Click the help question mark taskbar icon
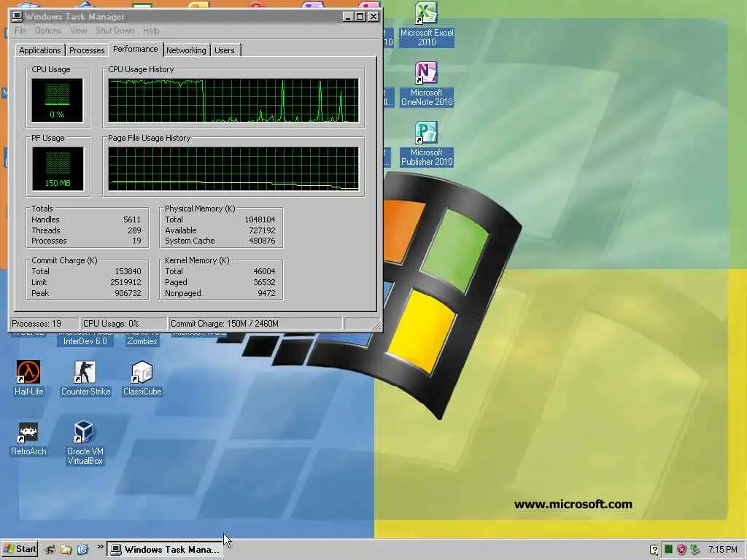This screenshot has width=747, height=560. (654, 550)
